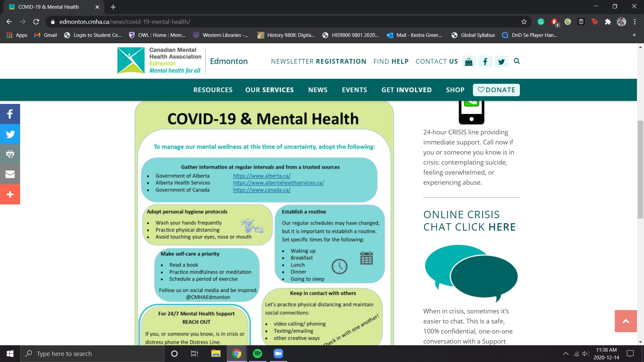Click the scroll-to-top arrow button

626,321
